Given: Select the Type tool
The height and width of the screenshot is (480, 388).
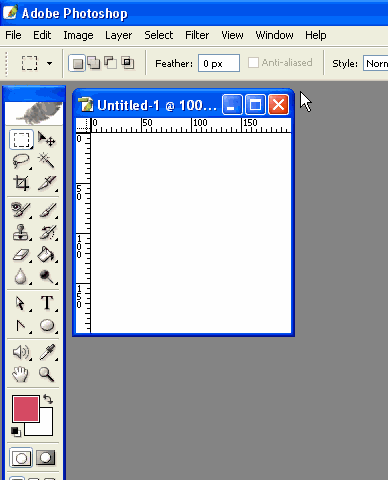Looking at the screenshot, I should [x=47, y=303].
